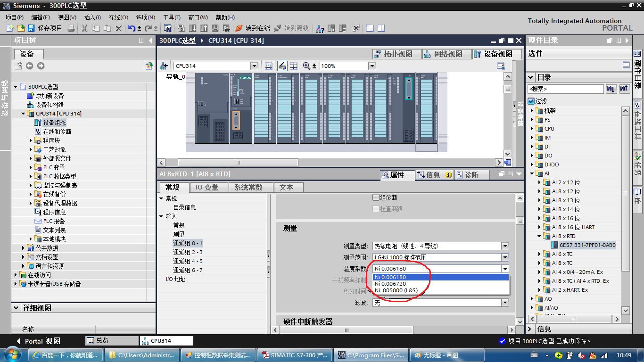Image resolution: width=644 pixels, height=362 pixels.
Task: Split the editor space horizontally
Action: pyautogui.click(x=370, y=28)
